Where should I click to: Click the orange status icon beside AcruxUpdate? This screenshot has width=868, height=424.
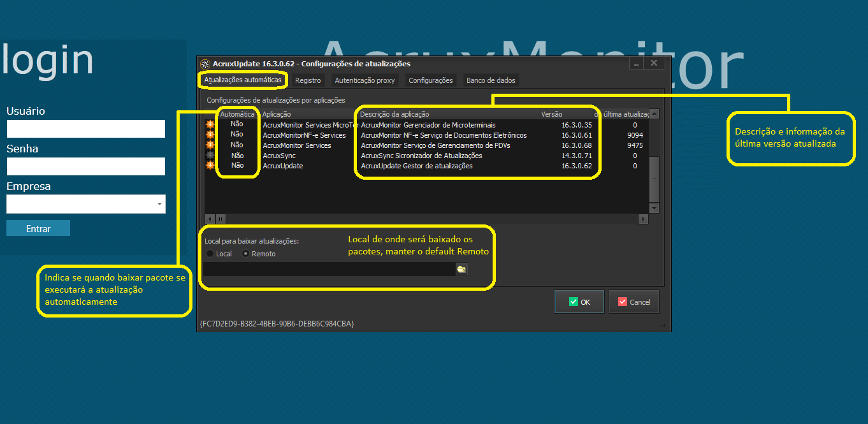point(210,165)
